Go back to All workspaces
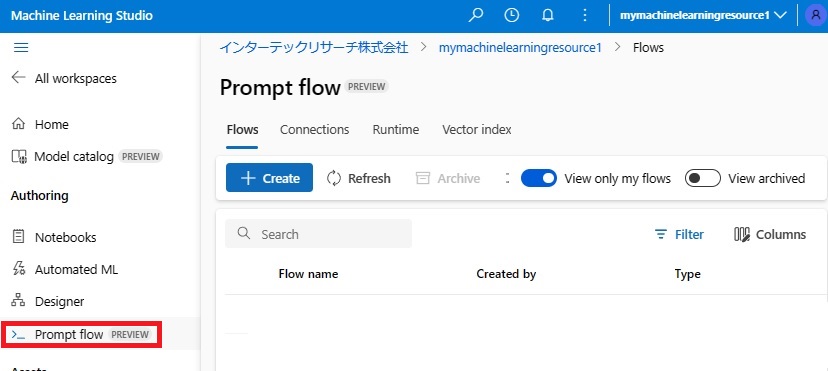The height and width of the screenshot is (371, 828). tap(76, 78)
